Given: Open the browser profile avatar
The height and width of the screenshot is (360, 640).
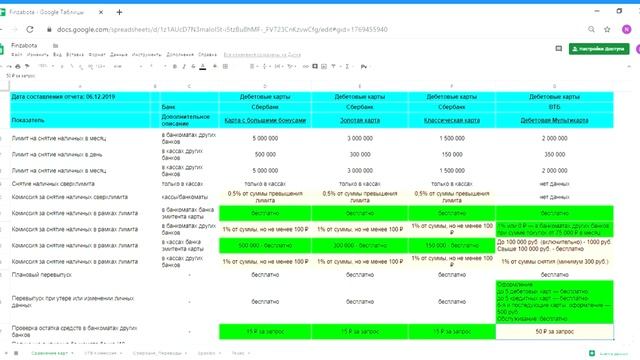Looking at the screenshot, I should pyautogui.click(x=627, y=29).
